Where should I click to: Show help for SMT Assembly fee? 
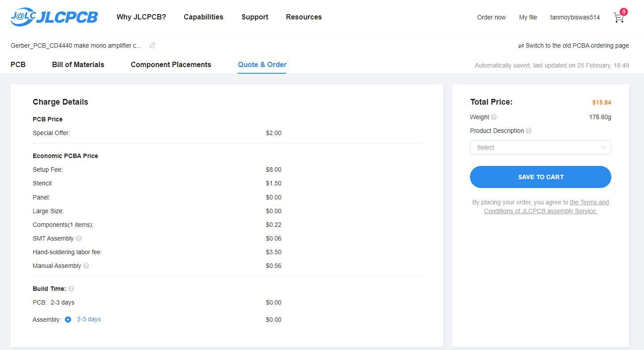click(x=79, y=238)
